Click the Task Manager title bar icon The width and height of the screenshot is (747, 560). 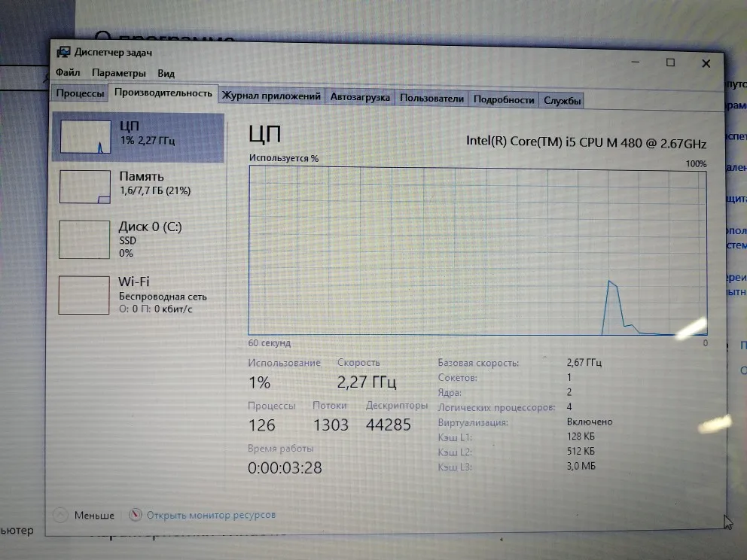tap(63, 52)
